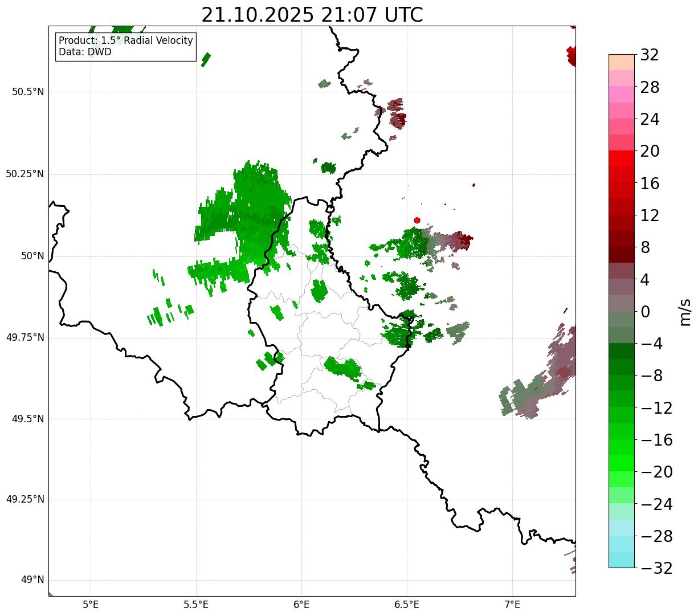Viewport: 698px width, 616px height.
Task: Click the 49.75°N latitude label
Action: (25, 337)
